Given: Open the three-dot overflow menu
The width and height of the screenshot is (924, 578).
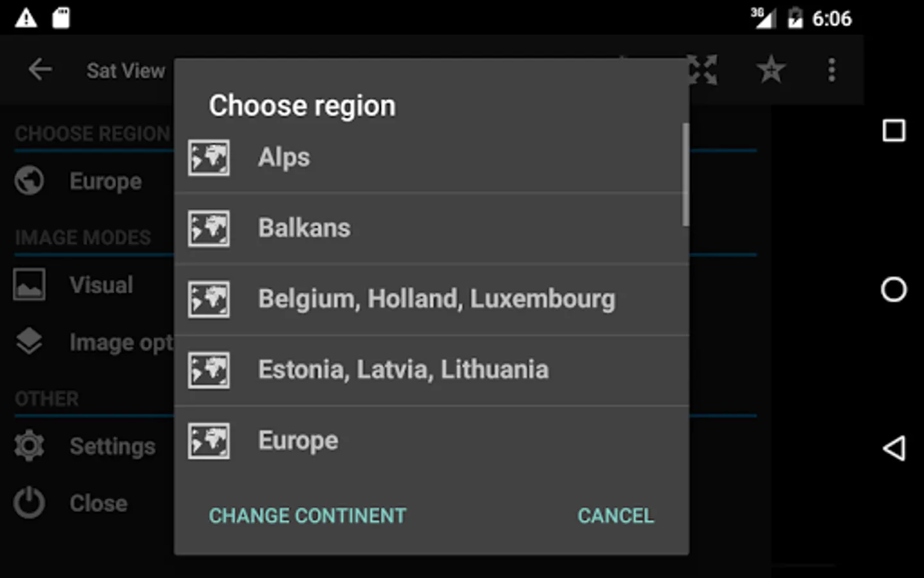Looking at the screenshot, I should coord(832,69).
